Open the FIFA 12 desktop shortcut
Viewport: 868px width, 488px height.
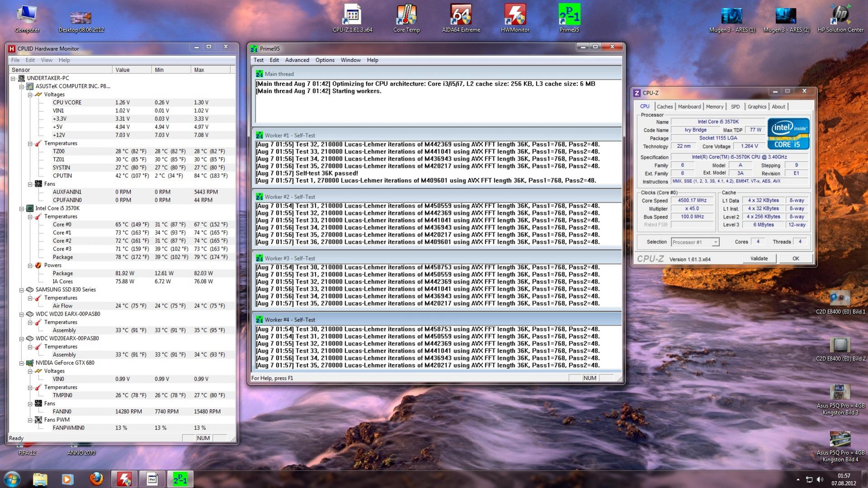[27, 450]
